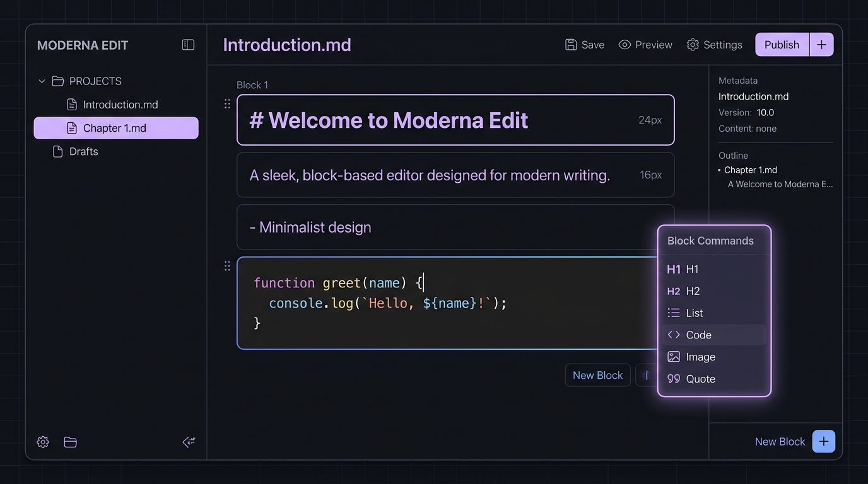The image size is (868, 484).
Task: Choose H2 from Block Commands
Action: [x=714, y=291]
